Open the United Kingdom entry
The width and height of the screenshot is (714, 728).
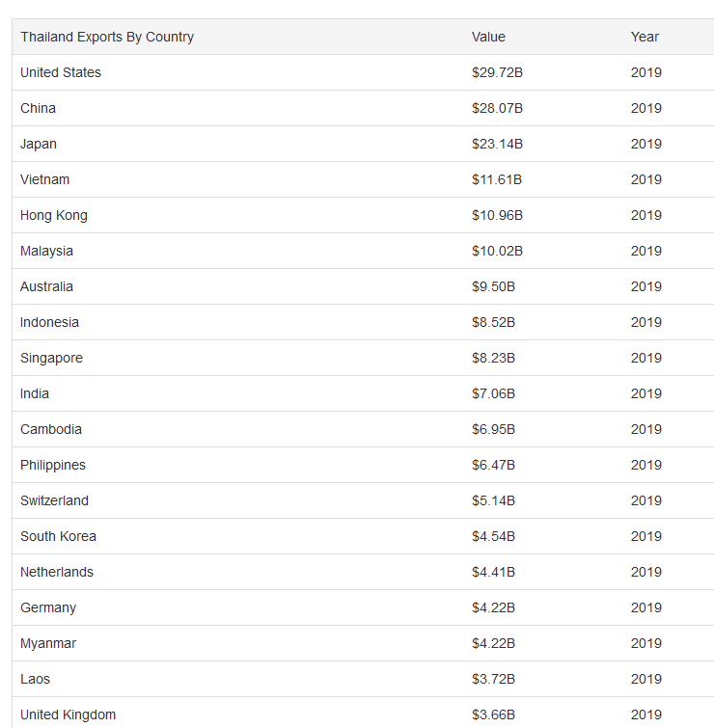(68, 715)
